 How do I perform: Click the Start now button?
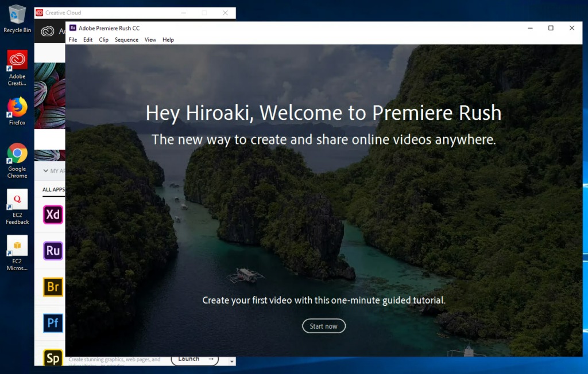[x=324, y=326]
